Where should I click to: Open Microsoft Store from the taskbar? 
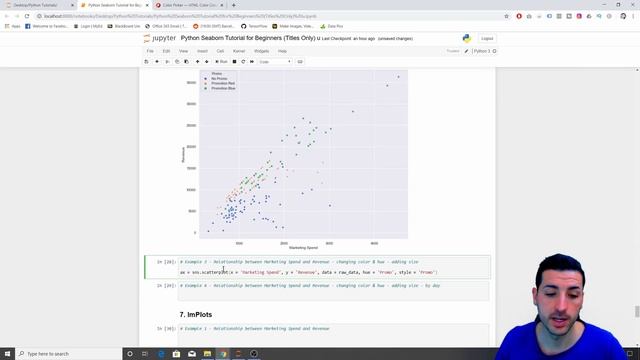tap(176, 353)
